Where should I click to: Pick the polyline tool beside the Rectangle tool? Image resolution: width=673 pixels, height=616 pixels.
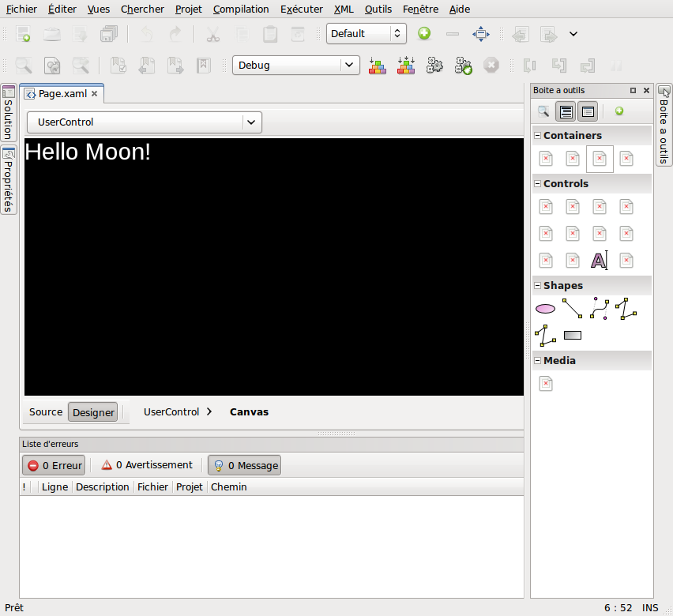tap(545, 336)
